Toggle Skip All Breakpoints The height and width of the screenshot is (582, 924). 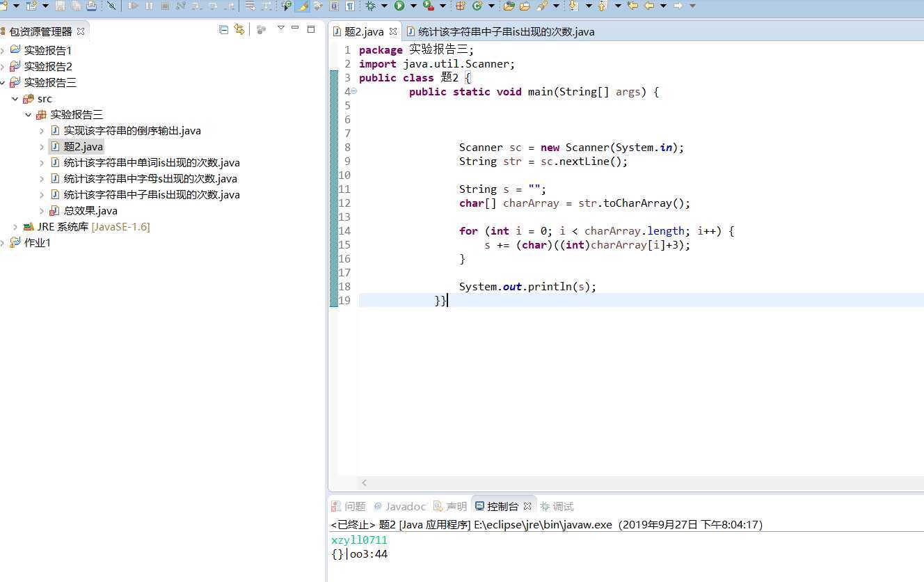[111, 6]
